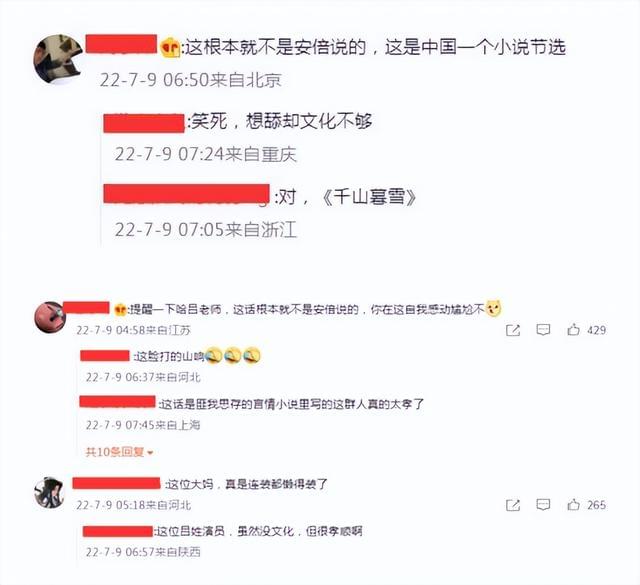Viewport: 640px width, 585px height.
Task: Open the redacted username of 这位大妈 comment
Action: (x=116, y=483)
